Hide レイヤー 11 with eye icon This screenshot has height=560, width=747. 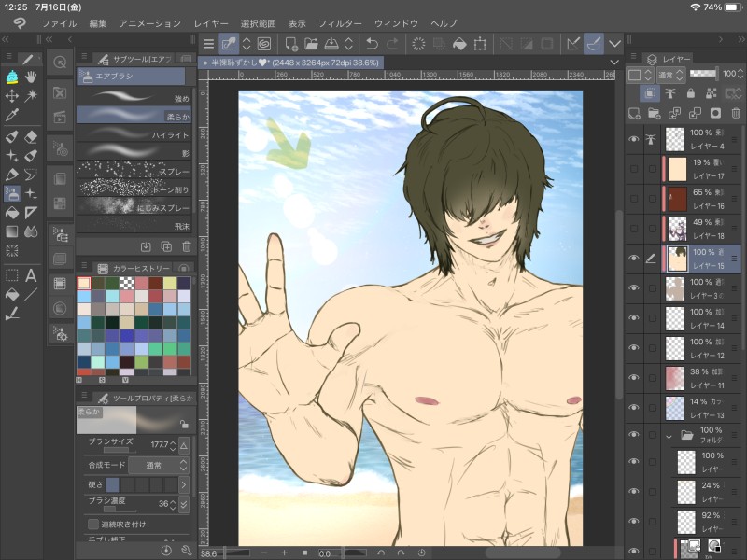(x=634, y=377)
